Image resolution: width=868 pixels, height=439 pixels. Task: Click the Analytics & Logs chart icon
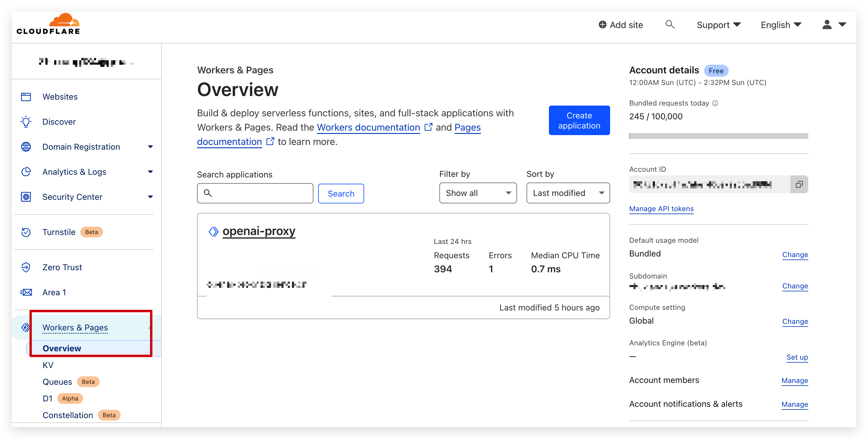point(26,172)
